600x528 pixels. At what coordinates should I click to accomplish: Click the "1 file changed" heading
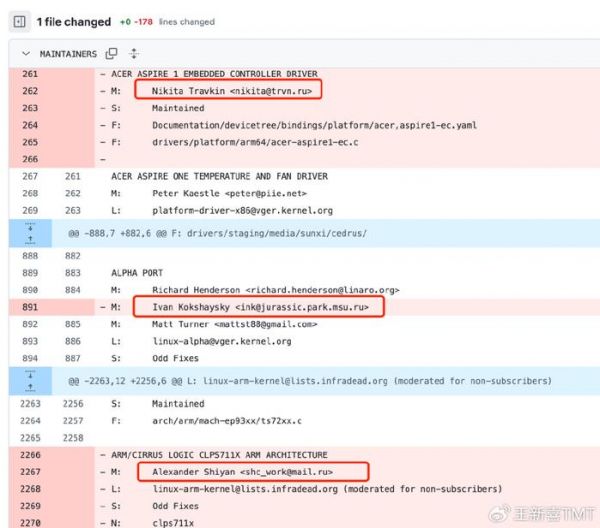tap(73, 21)
